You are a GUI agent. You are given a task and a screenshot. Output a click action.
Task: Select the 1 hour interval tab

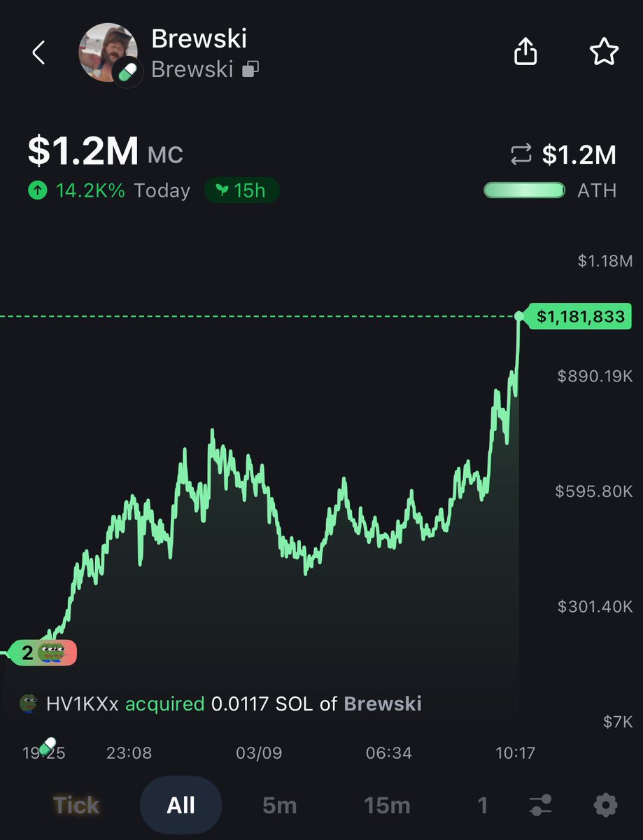(482, 806)
